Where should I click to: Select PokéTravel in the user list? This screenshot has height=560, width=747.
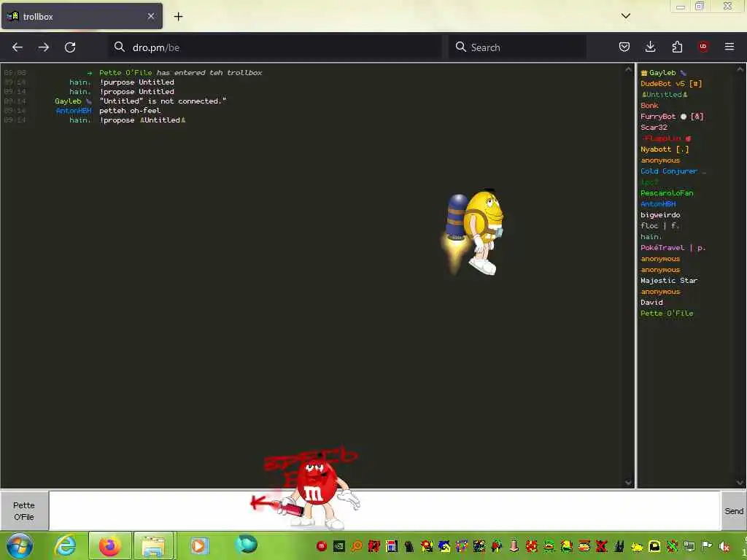[673, 248]
